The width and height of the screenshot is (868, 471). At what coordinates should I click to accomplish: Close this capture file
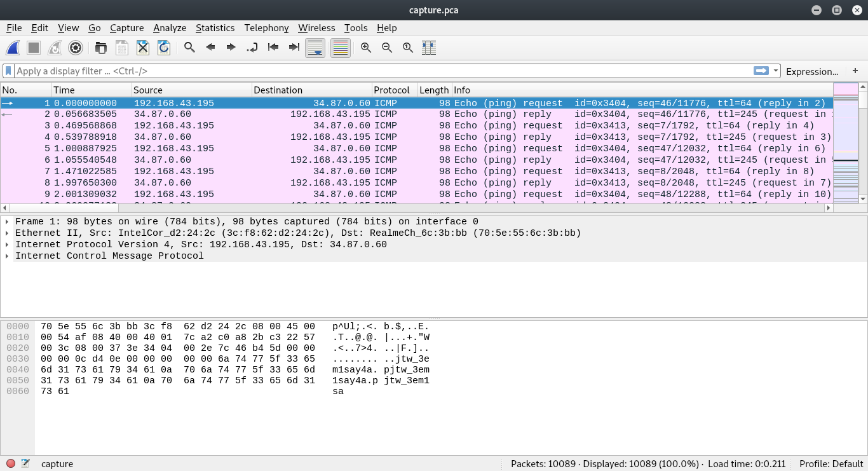[143, 48]
